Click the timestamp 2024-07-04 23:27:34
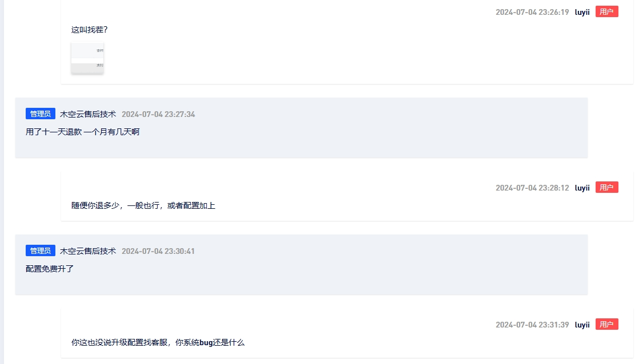 pos(158,115)
